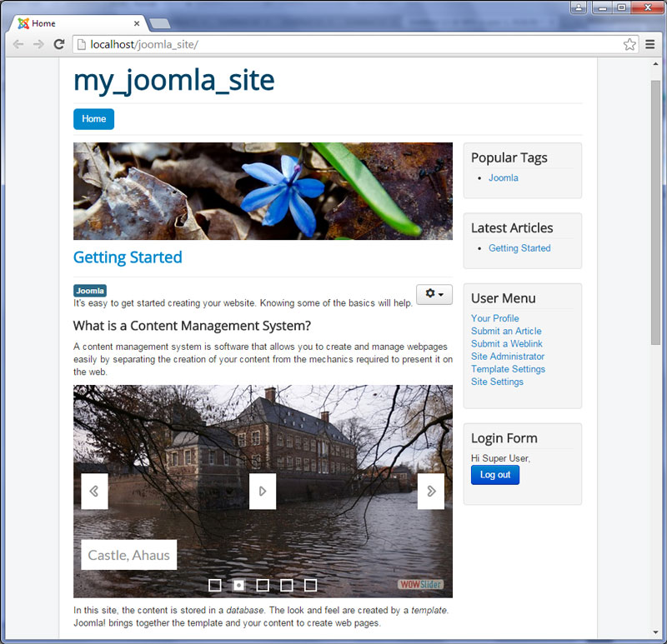667x644 pixels.
Task: Open the article gear dropdown
Action: click(x=434, y=294)
